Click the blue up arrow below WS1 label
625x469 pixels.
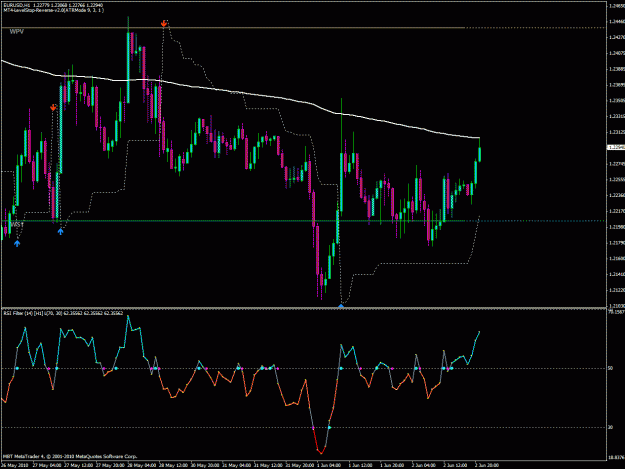[x=17, y=243]
